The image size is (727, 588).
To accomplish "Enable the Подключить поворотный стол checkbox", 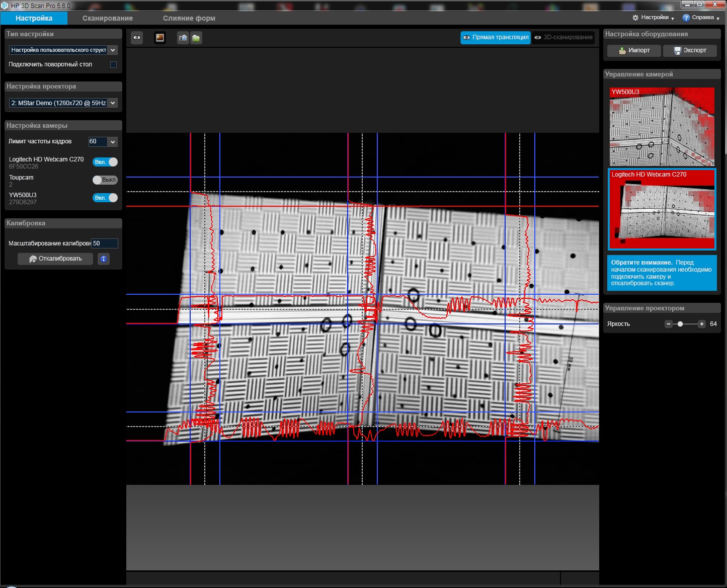I will (113, 64).
